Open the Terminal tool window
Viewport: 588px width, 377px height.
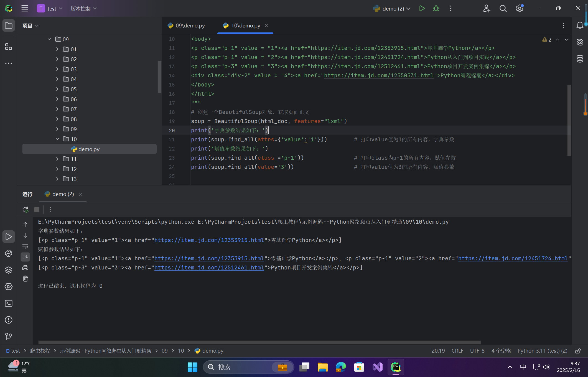coord(9,303)
